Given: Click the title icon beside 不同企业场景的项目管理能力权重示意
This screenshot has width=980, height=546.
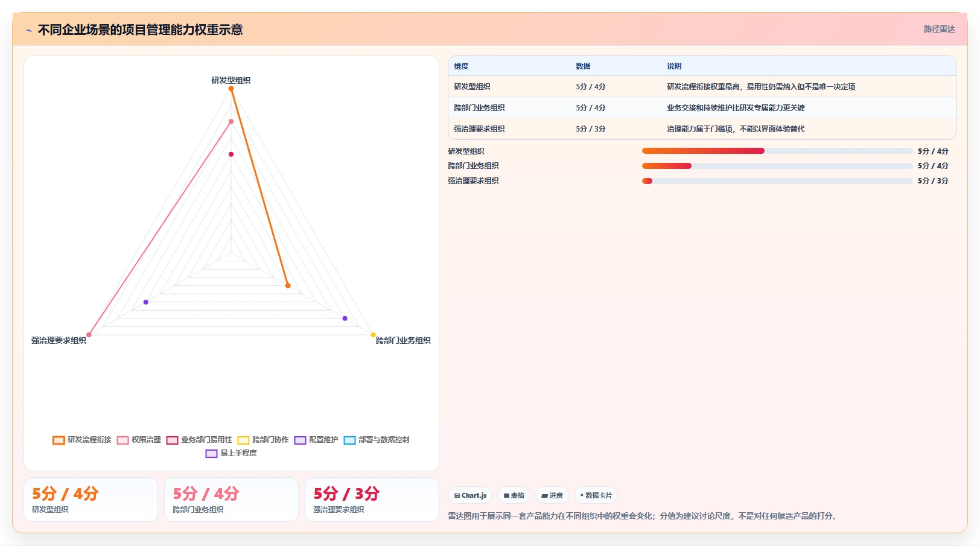Looking at the screenshot, I should tap(28, 30).
